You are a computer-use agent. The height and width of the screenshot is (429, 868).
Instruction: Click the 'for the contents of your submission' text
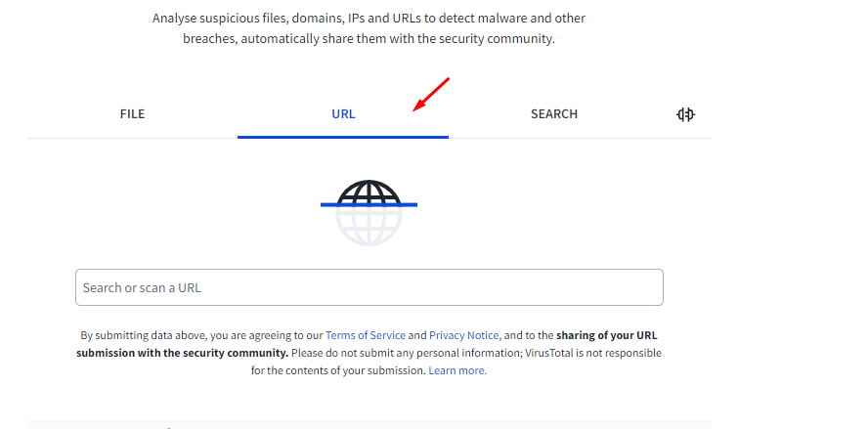point(339,371)
